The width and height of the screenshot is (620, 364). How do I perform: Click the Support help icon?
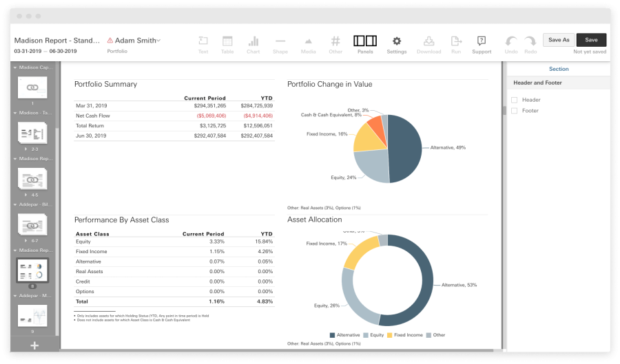[482, 41]
